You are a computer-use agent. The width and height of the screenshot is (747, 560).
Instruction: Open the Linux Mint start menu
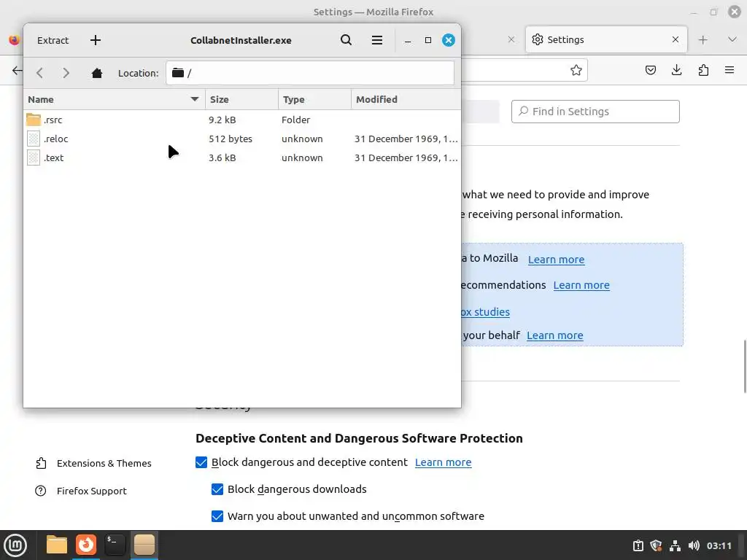[15, 545]
